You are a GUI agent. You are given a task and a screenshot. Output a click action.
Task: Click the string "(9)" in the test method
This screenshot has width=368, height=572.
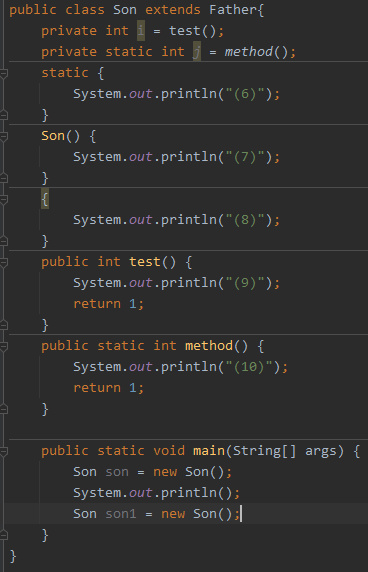click(245, 283)
